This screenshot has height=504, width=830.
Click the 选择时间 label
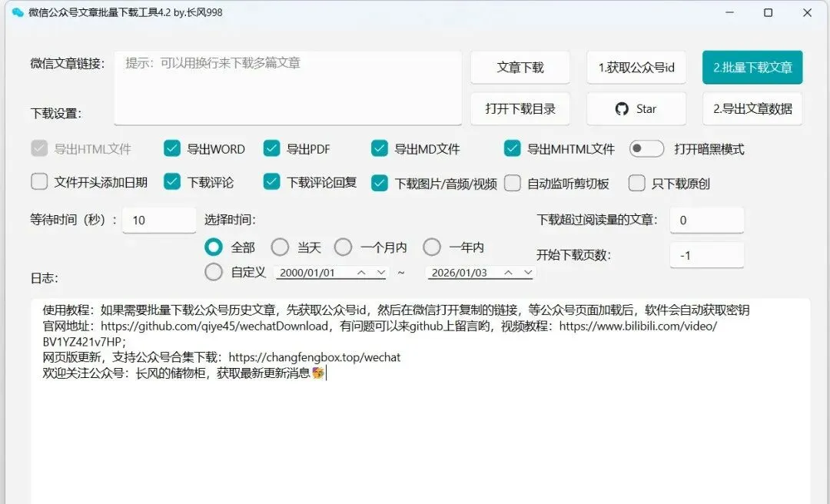point(231,220)
